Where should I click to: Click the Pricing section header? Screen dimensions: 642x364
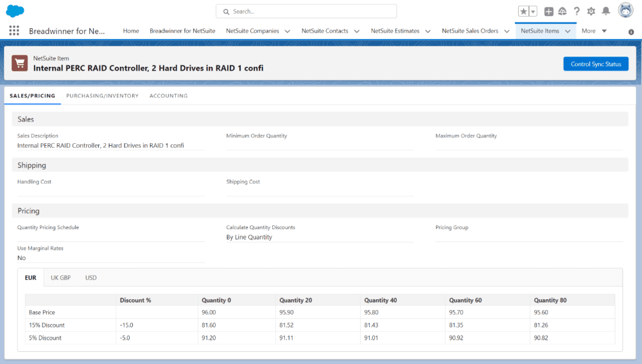coord(320,211)
